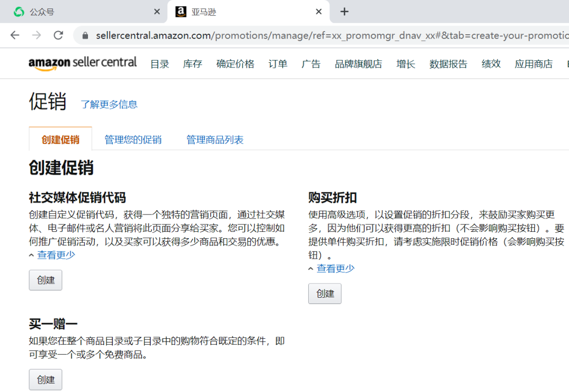Viewport: 569px width, 392px height.
Task: Open the 库存 menu
Action: [192, 64]
